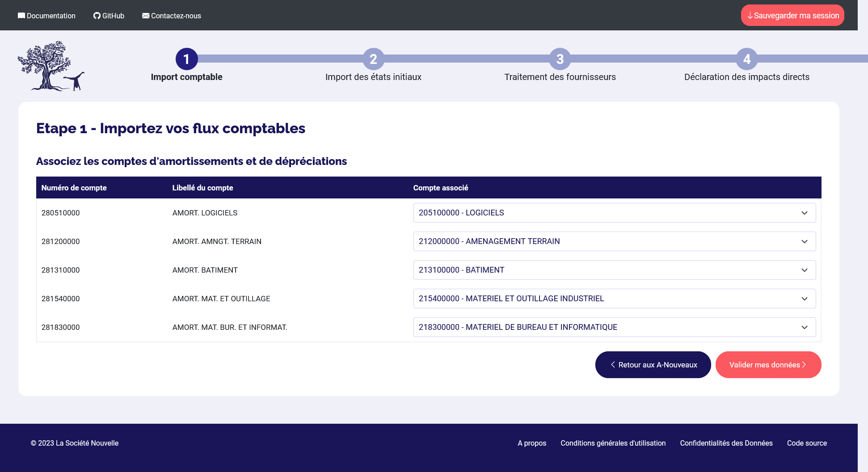Click label AMORT. BATIMENT
868x472 pixels.
coord(205,270)
